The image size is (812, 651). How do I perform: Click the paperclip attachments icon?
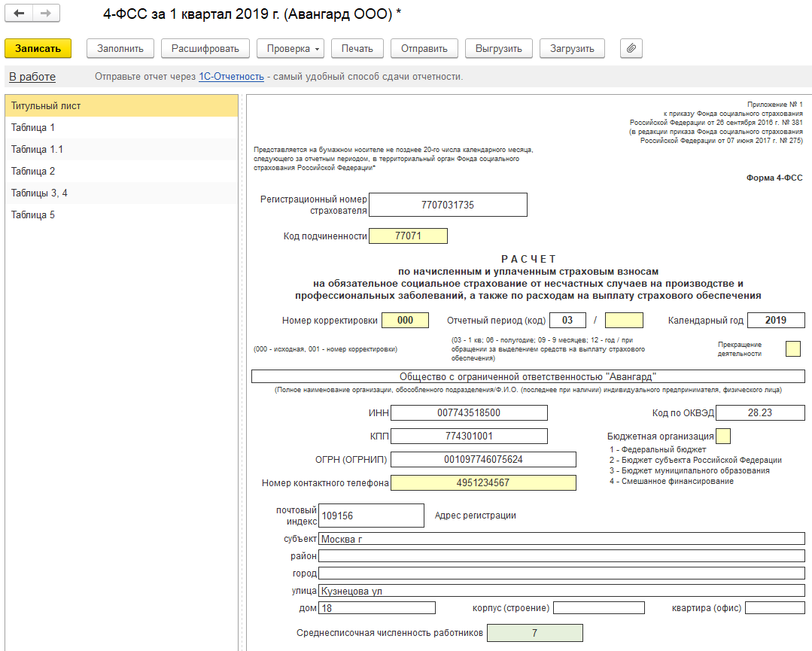click(631, 48)
